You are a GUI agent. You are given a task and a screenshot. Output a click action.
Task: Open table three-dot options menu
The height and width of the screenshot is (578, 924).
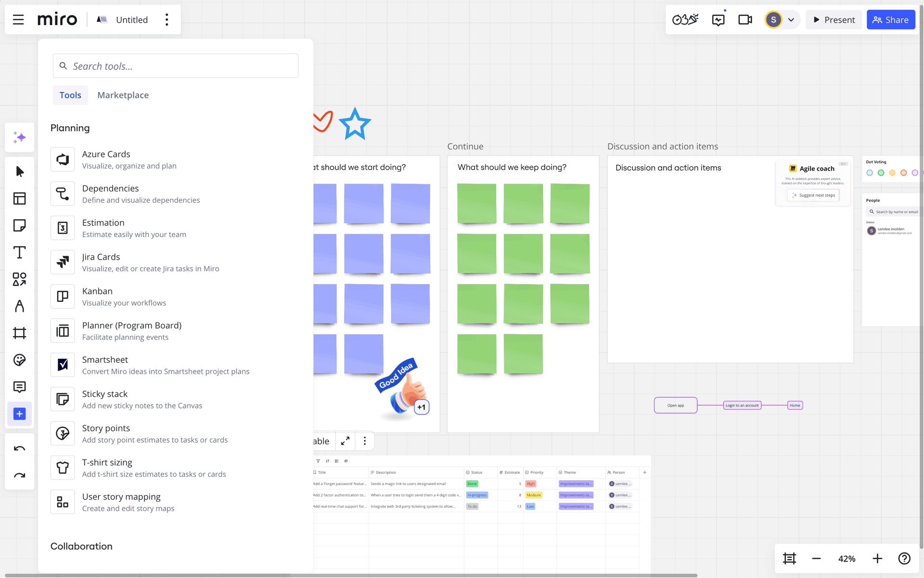tap(365, 441)
